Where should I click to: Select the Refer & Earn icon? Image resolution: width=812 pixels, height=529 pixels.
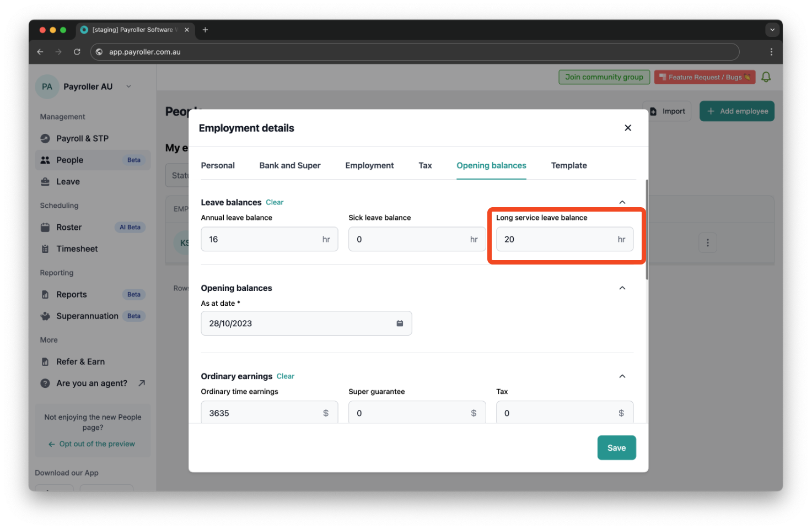click(x=46, y=361)
